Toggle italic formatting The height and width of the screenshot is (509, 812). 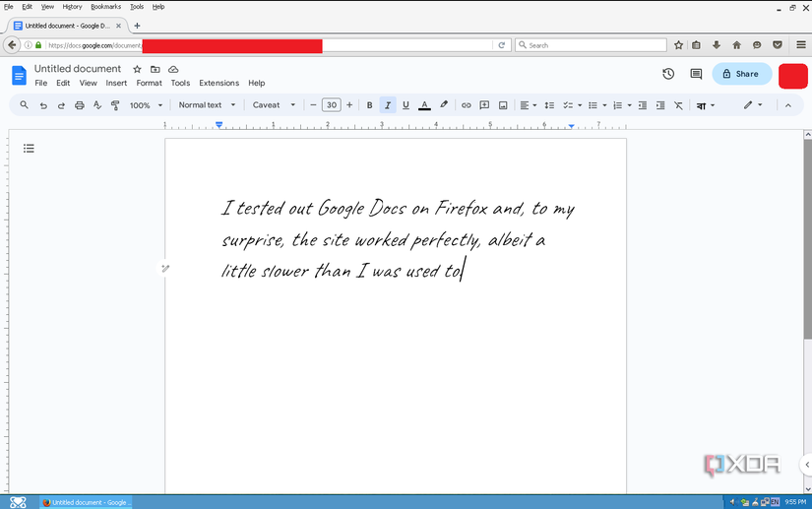(388, 105)
